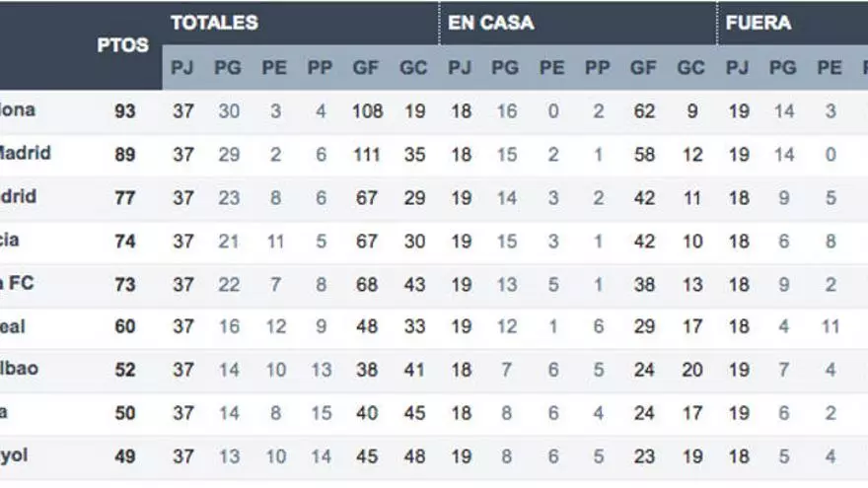Open the team name ending in "a FC"
The height and width of the screenshot is (488, 868).
tap(19, 284)
